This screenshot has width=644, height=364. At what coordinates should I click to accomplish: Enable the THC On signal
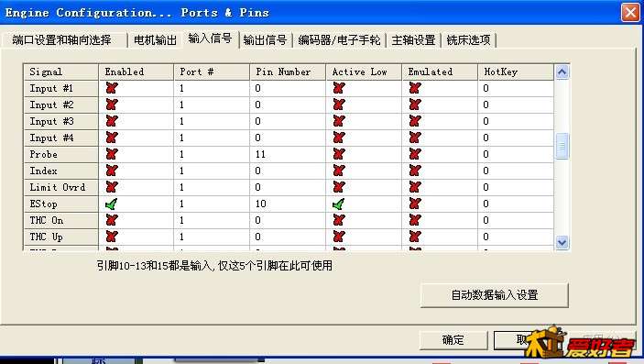pos(112,220)
